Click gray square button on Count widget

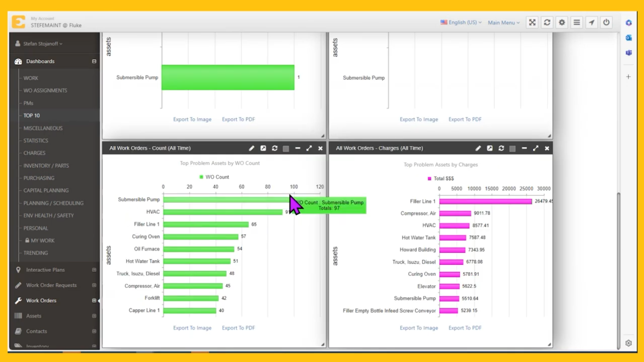286,148
